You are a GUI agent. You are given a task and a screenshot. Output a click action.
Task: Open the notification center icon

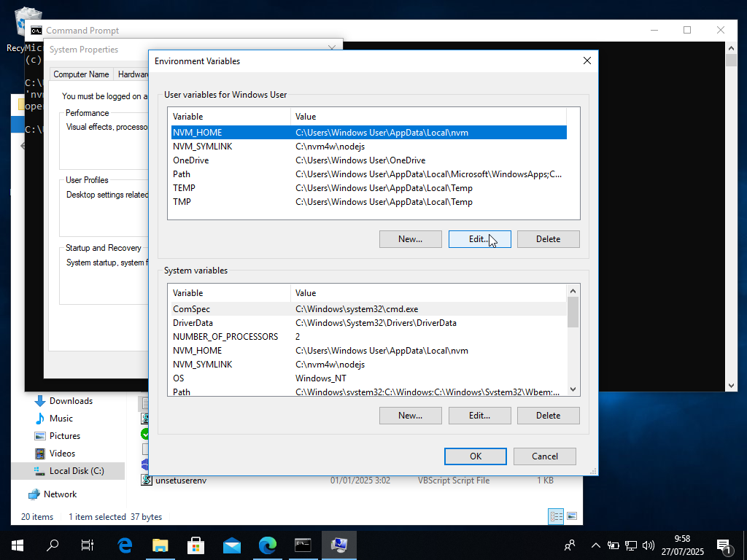click(724, 545)
